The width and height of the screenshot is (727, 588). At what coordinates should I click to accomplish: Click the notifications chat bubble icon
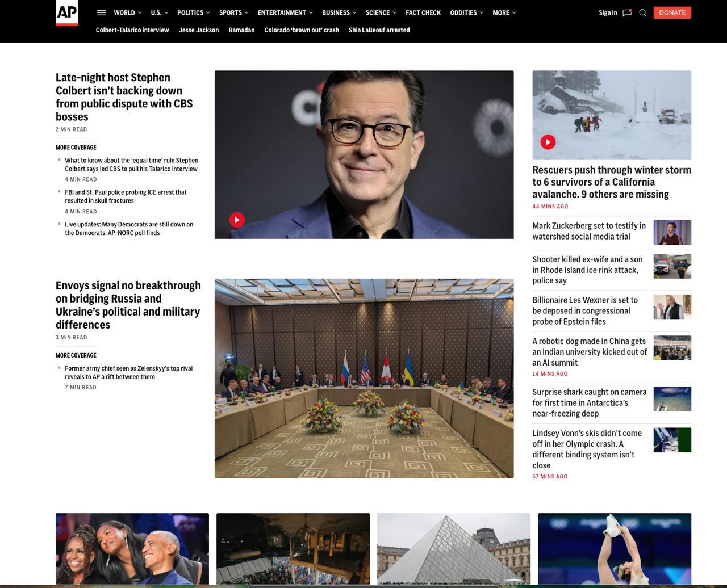coord(627,12)
